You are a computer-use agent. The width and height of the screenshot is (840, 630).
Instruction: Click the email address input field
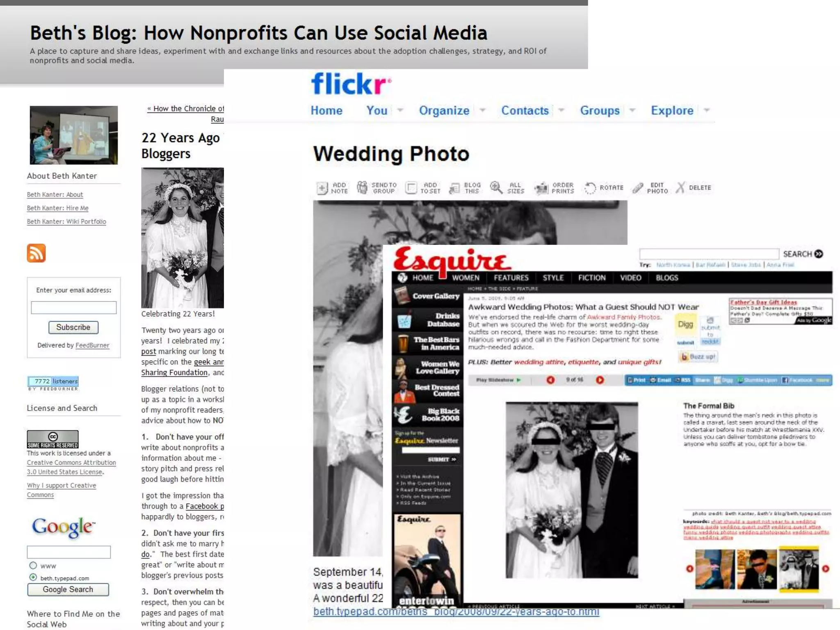click(74, 307)
